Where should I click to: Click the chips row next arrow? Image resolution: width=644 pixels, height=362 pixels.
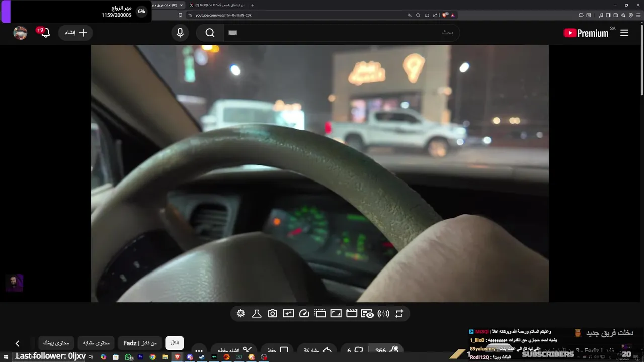pyautogui.click(x=17, y=343)
